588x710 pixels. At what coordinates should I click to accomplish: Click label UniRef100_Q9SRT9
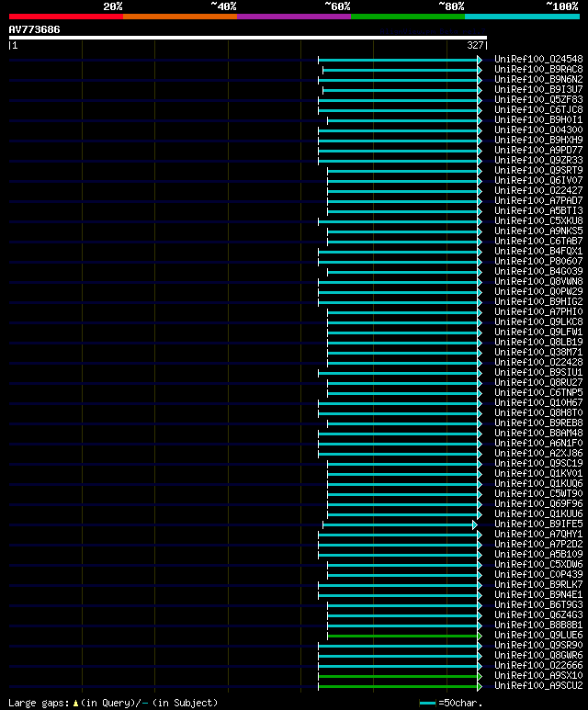538,170
